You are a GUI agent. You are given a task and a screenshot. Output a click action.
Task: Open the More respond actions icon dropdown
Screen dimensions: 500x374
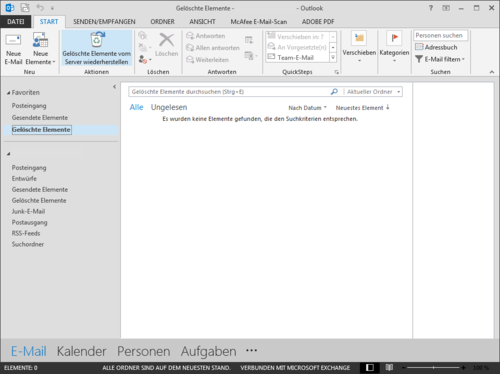[x=251, y=55]
